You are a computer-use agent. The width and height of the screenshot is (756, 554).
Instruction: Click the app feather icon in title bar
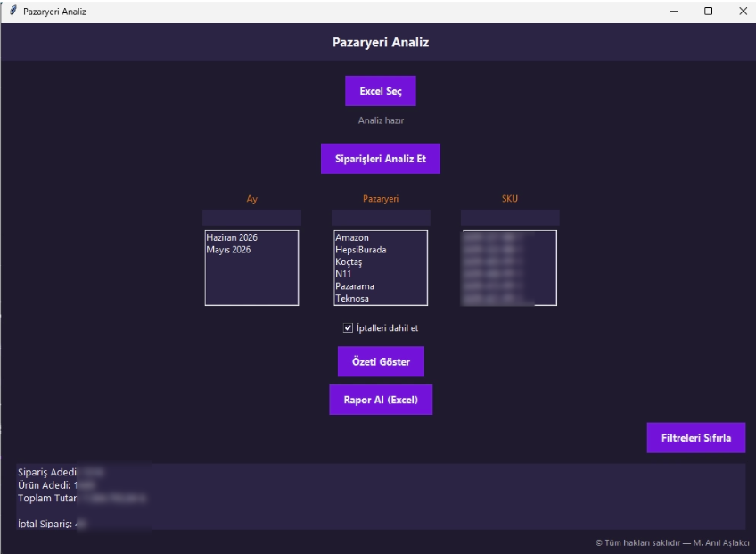pyautogui.click(x=13, y=11)
